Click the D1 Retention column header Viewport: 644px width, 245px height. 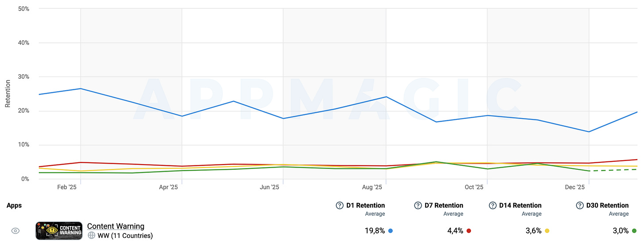click(366, 205)
